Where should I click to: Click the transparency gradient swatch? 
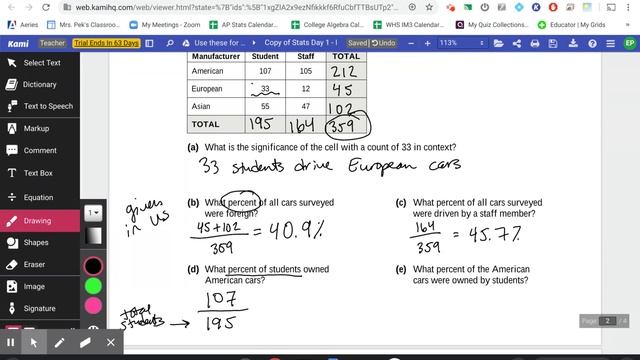(x=93, y=236)
